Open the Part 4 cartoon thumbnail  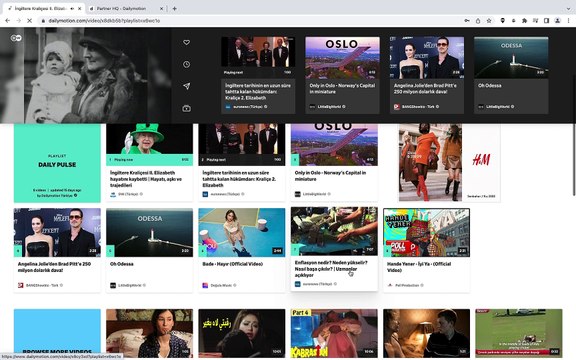click(x=334, y=333)
